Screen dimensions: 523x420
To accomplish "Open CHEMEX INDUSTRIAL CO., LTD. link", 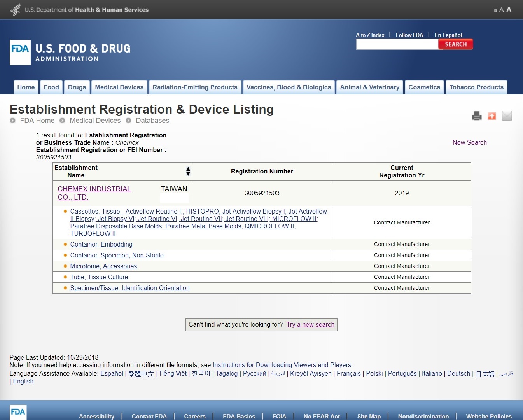I will pos(94,193).
